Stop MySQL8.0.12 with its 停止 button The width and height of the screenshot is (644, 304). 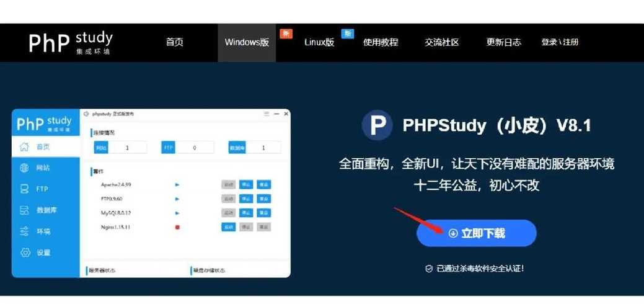[247, 213]
